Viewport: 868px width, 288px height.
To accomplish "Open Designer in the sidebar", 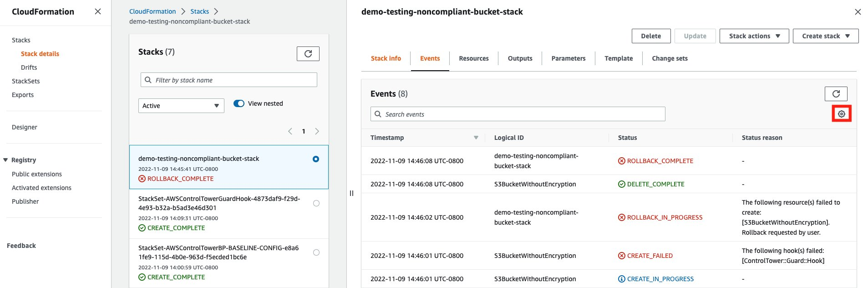I will coord(25,127).
